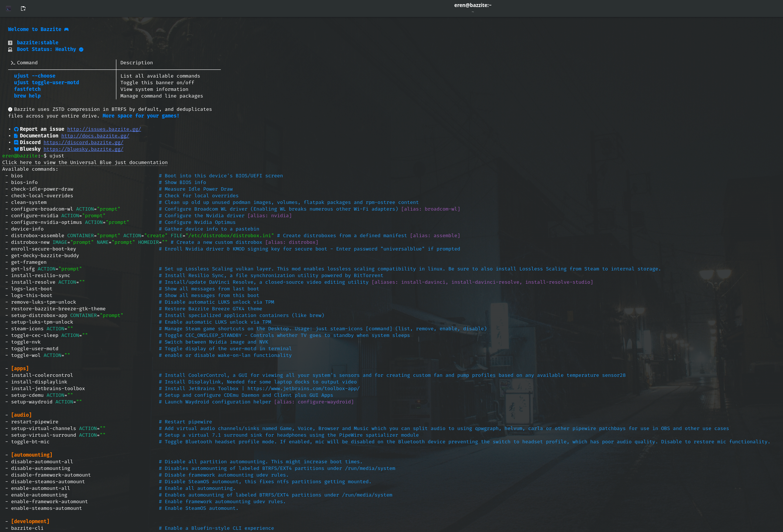The image size is (783, 532).
Task: Click the Universal Blue just documentation link
Action: pyautogui.click(x=85, y=163)
